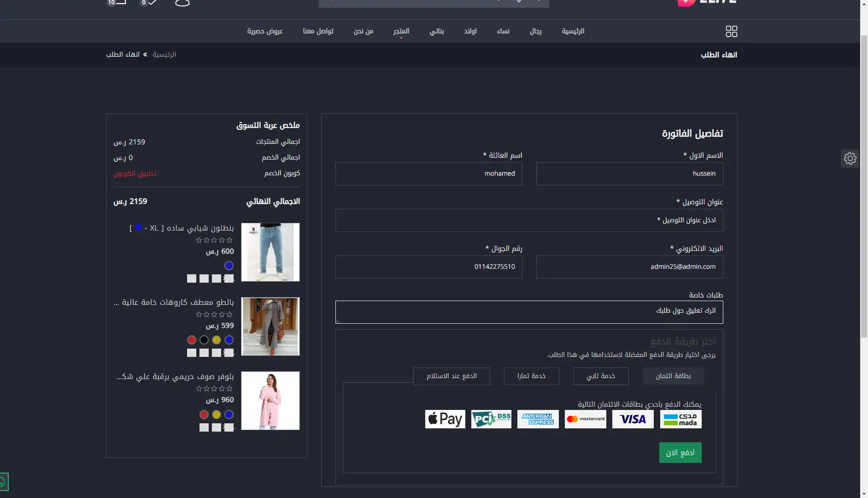Open product بالطو معطف كاروهات title
This screenshot has height=498, width=868.
coord(174,302)
